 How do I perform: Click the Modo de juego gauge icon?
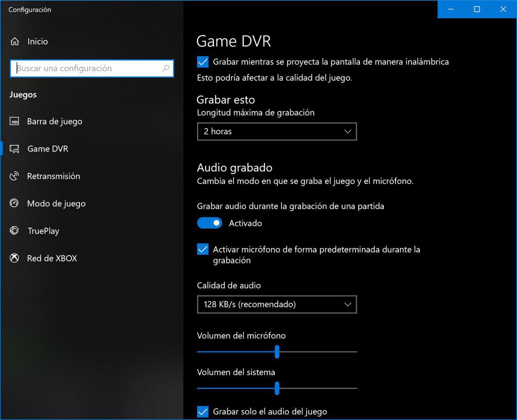(x=15, y=204)
